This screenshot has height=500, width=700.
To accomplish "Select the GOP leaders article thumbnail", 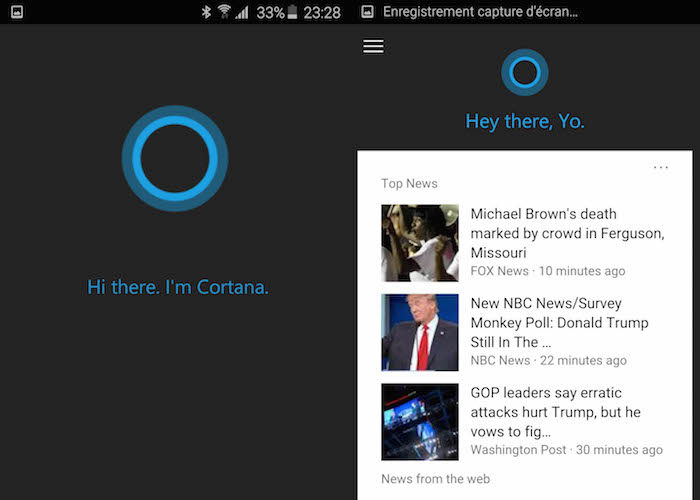I will pos(420,421).
